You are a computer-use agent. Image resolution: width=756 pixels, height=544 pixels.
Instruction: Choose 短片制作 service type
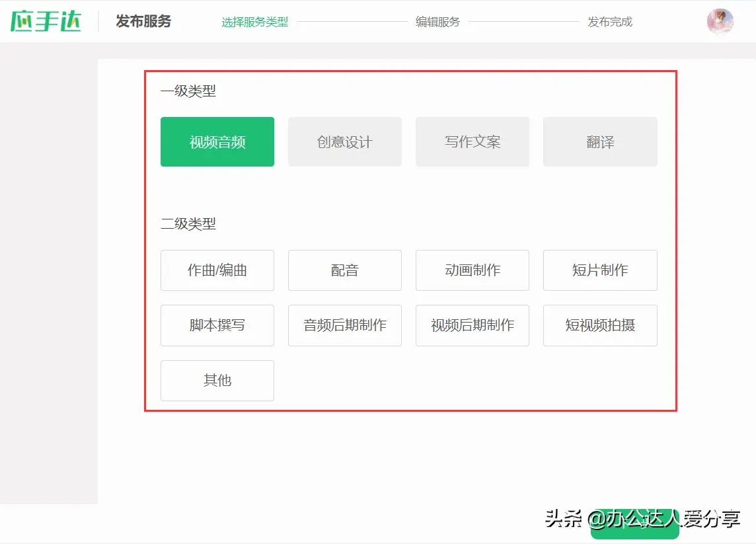600,270
